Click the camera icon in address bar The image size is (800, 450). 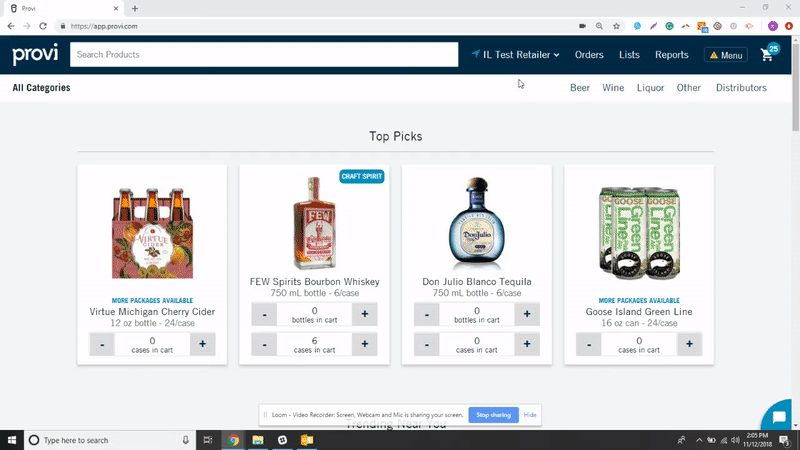pyautogui.click(x=582, y=26)
